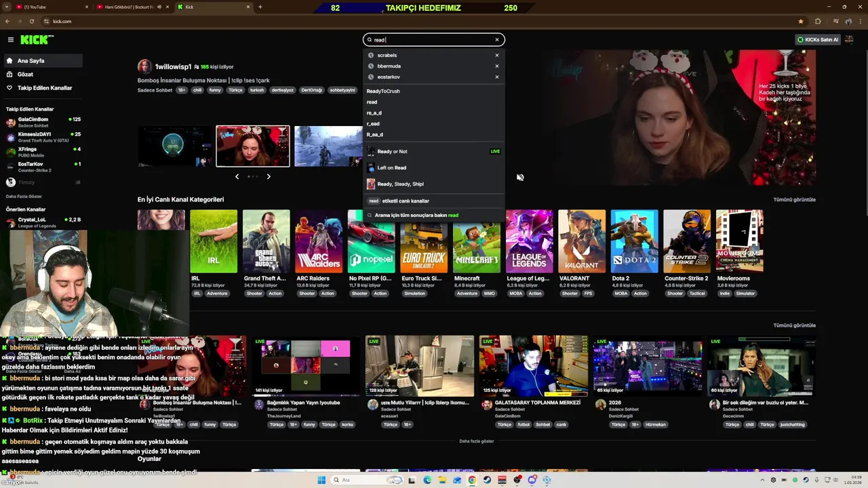868x488 pixels.
Task: Open the Ready or Not category result
Action: pyautogui.click(x=434, y=151)
